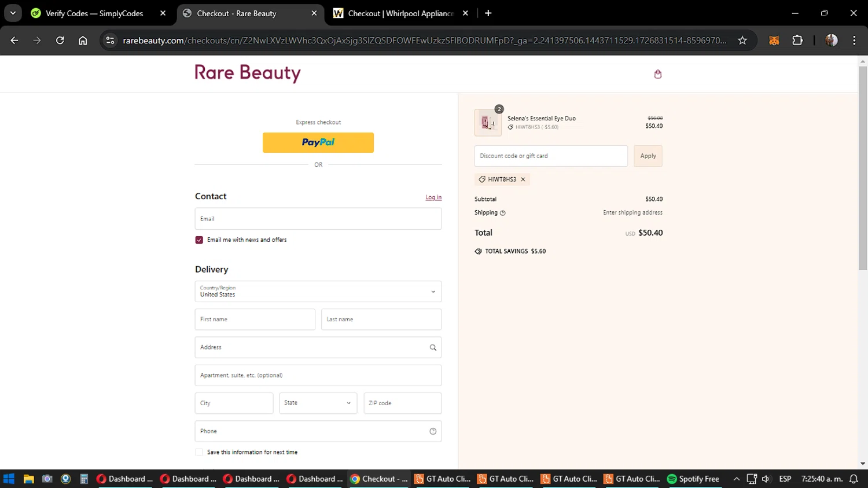
Task: Click the First name field
Action: click(x=255, y=320)
